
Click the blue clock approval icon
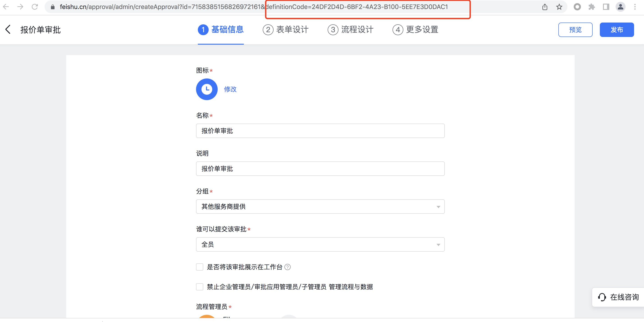tap(207, 89)
